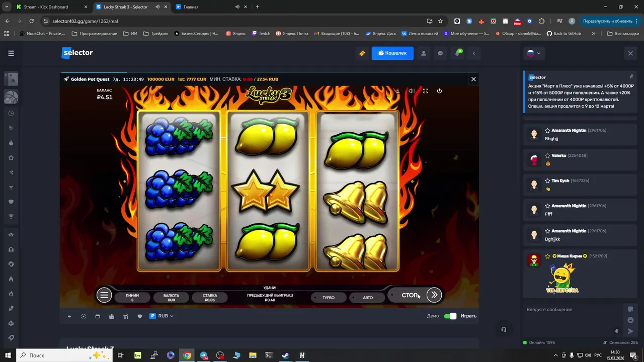Toggle the star beside Valerko
Image resolution: width=644 pixels, height=362 pixels.
point(547,156)
